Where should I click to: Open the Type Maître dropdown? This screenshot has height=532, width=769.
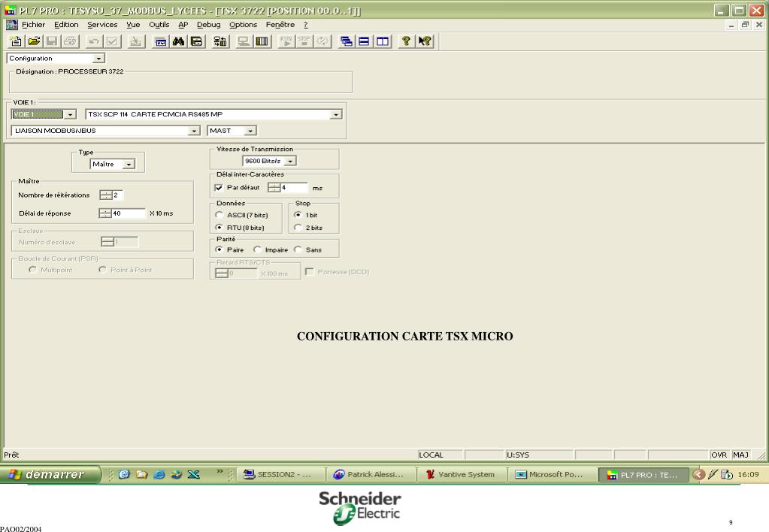coord(129,165)
